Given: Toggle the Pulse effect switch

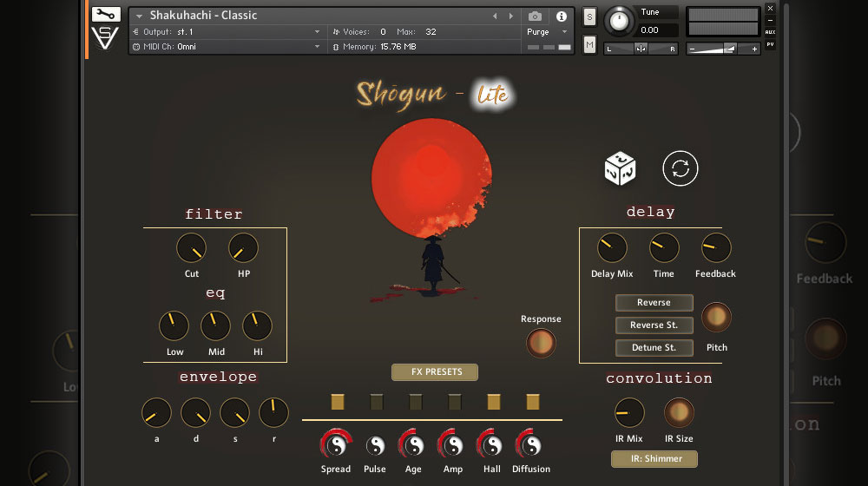Looking at the screenshot, I should coord(377,402).
